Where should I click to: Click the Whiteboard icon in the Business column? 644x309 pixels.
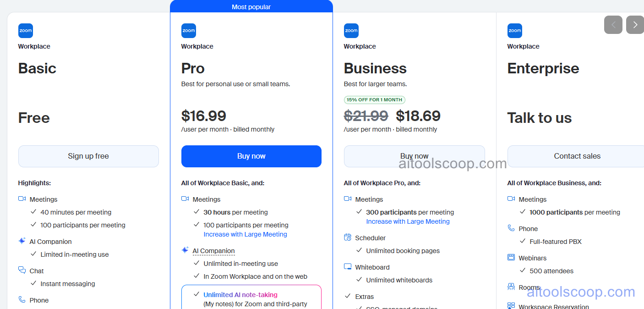click(x=347, y=266)
